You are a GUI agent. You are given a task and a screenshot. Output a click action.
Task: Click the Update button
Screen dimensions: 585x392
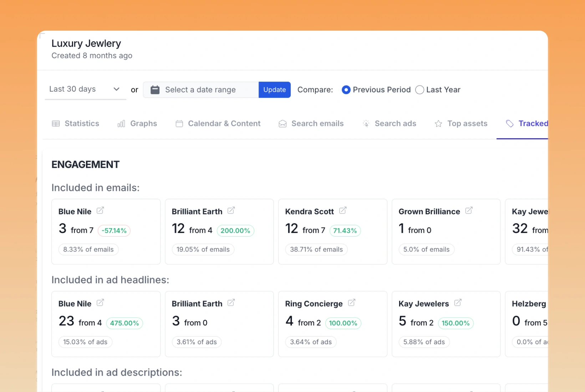pos(275,90)
